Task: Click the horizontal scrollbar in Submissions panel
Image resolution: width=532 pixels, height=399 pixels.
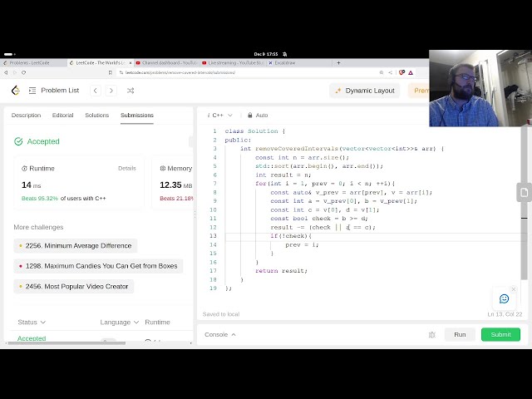Action: [x=66, y=343]
